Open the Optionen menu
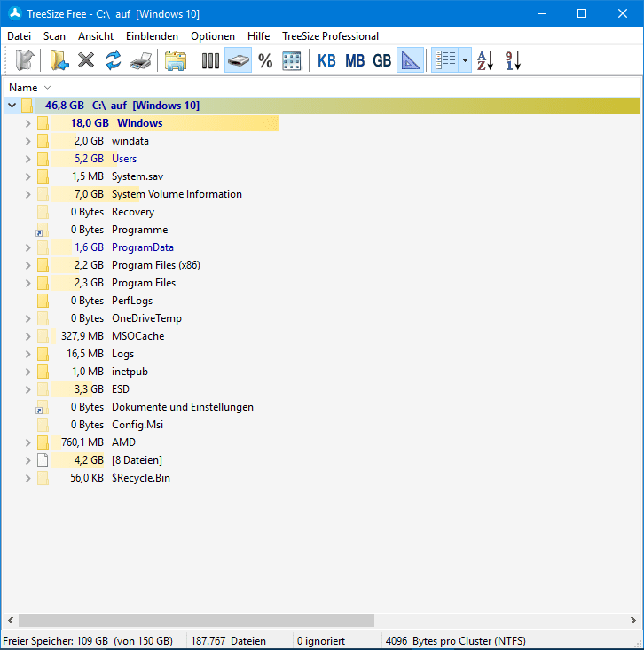 point(213,36)
